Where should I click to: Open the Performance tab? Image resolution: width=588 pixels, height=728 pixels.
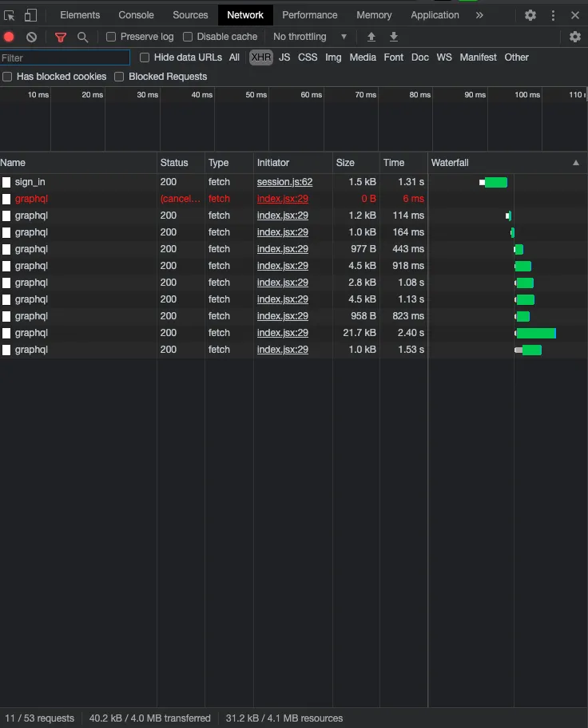pyautogui.click(x=309, y=15)
